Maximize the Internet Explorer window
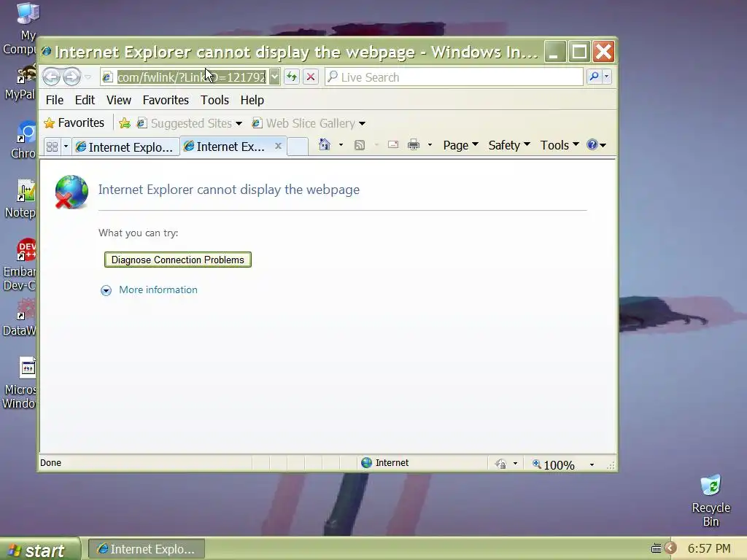The height and width of the screenshot is (560, 747). [x=579, y=52]
